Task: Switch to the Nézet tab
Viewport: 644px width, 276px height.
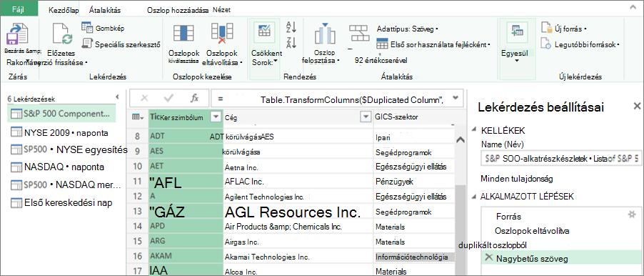Action: point(221,10)
